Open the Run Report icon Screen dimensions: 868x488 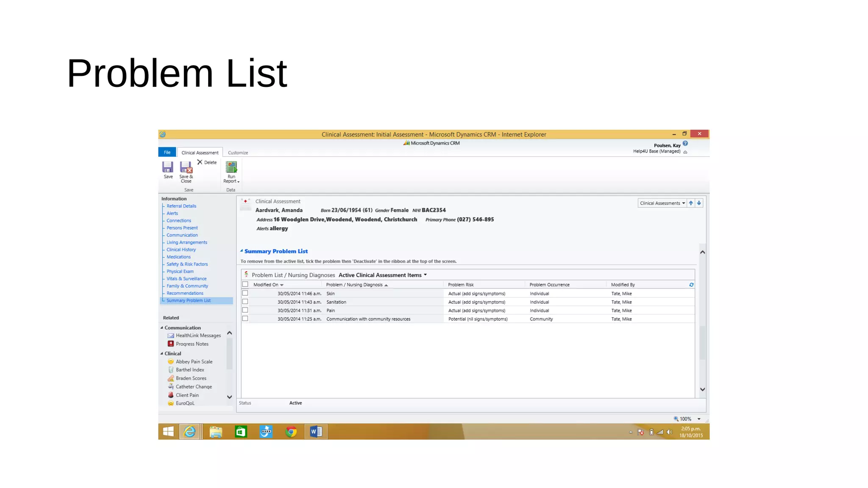coord(231,167)
